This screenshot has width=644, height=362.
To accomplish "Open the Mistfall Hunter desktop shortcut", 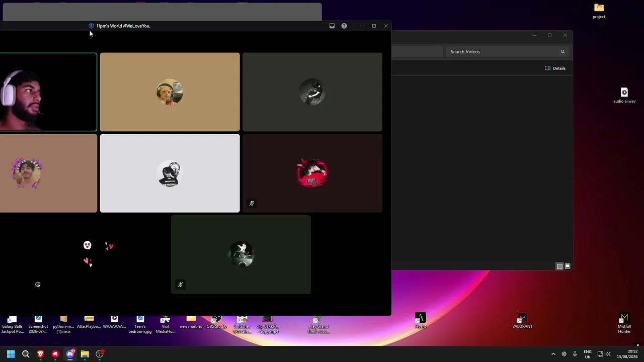I will (x=624, y=323).
